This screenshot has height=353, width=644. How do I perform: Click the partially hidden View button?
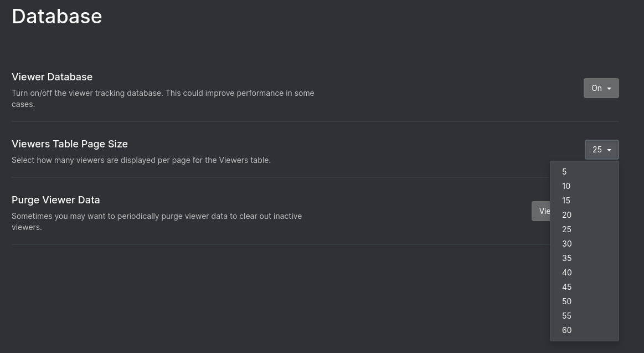[x=542, y=211]
